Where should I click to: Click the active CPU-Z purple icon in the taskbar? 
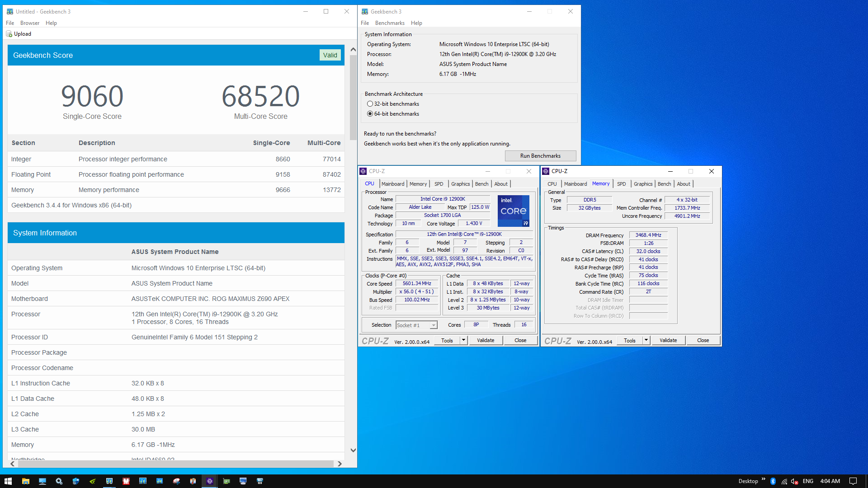(x=210, y=481)
